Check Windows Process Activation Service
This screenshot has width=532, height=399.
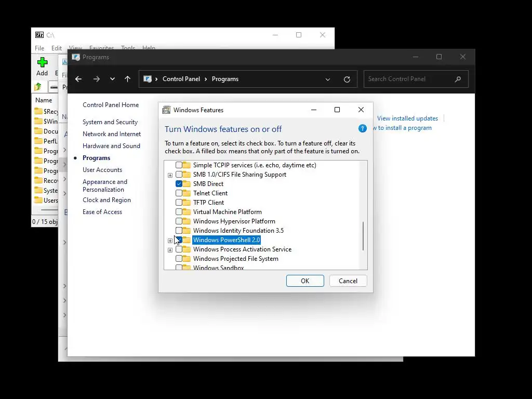click(179, 249)
